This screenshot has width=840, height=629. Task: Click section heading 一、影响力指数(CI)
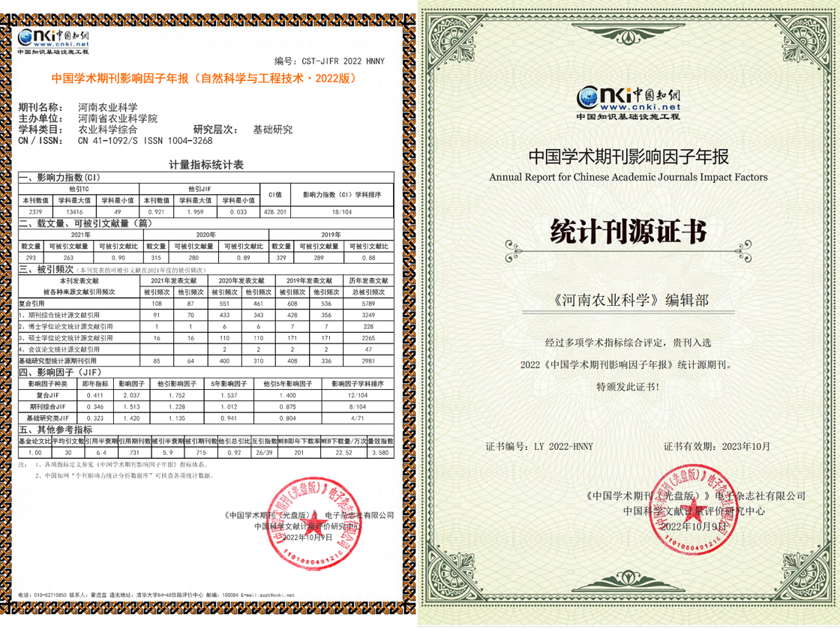click(59, 177)
